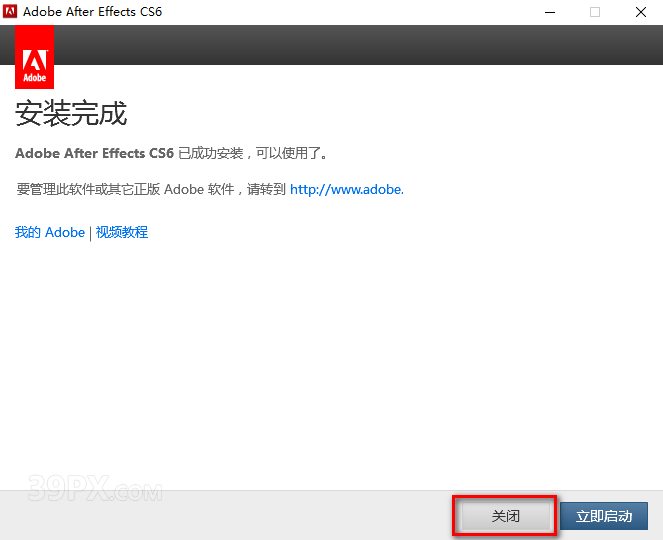Image resolution: width=663 pixels, height=540 pixels.
Task: Open the 我的 Adobe link
Action: click(50, 232)
